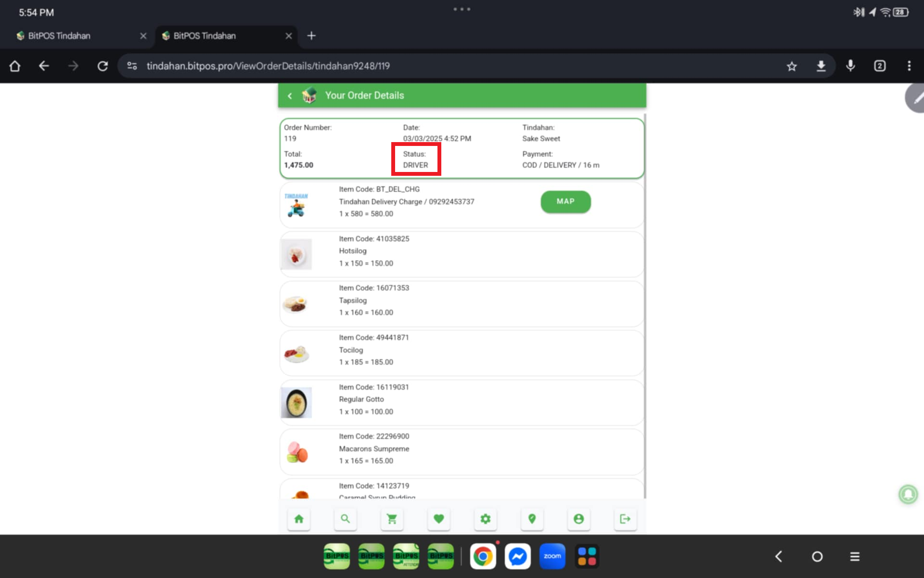
Task: Open the browser three-dot menu
Action: 909,66
